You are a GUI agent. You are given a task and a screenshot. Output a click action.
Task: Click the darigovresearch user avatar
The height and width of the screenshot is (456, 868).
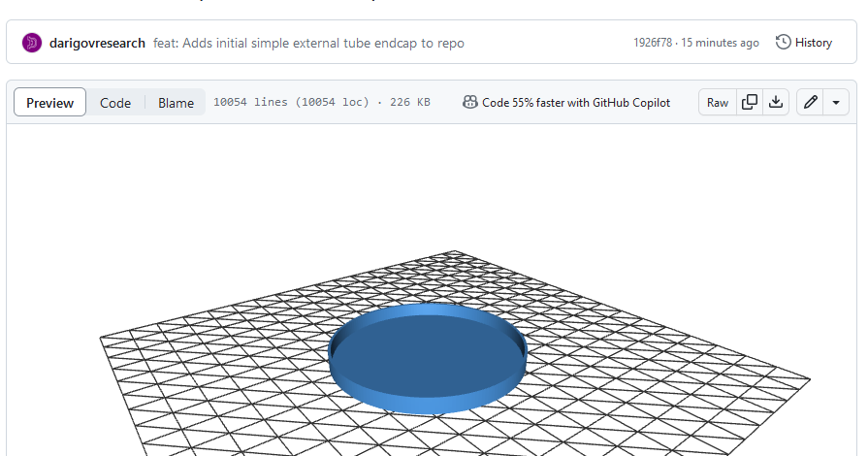(x=32, y=43)
